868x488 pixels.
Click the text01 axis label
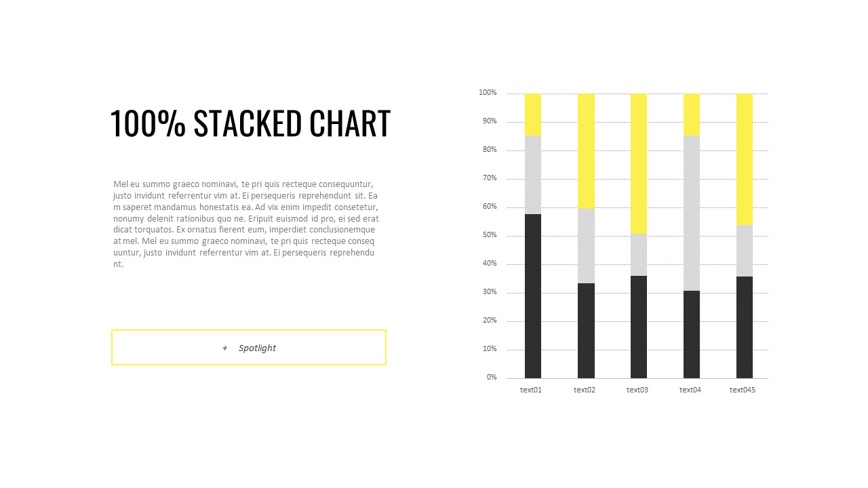pos(531,390)
